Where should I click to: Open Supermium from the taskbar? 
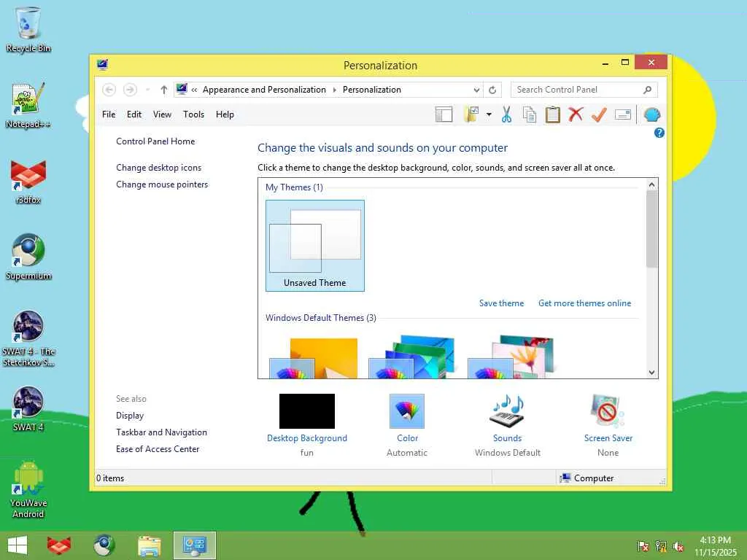tap(104, 545)
